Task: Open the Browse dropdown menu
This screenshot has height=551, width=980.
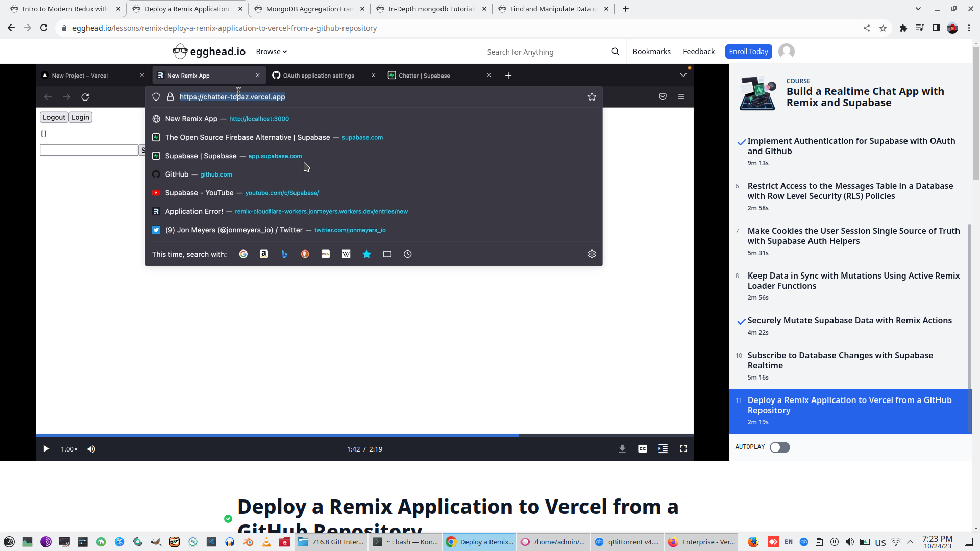Action: pyautogui.click(x=271, y=52)
